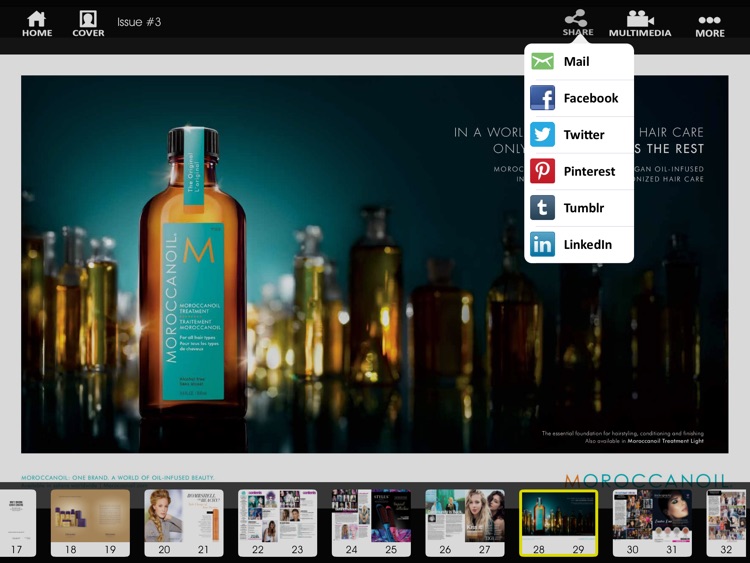Select the Issue #3 title text
The width and height of the screenshot is (750, 563).
(139, 22)
